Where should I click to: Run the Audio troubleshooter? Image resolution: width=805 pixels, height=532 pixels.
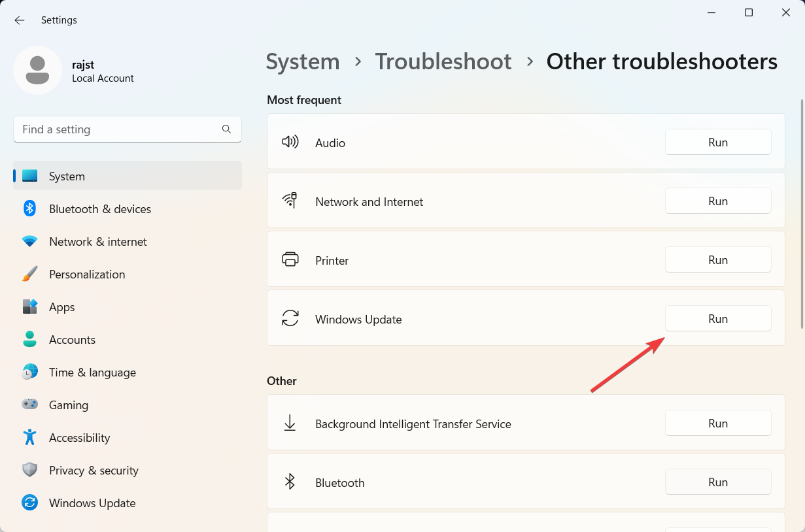click(718, 142)
